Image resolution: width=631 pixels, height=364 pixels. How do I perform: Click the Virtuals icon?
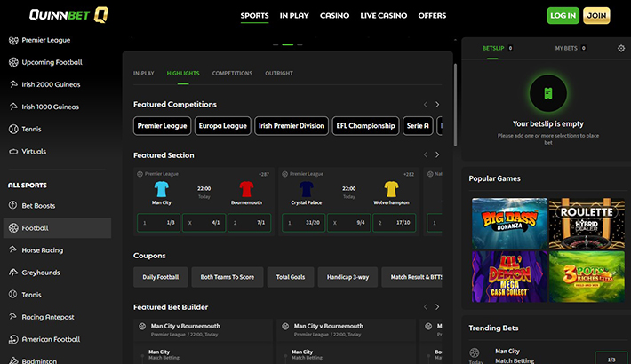point(13,151)
